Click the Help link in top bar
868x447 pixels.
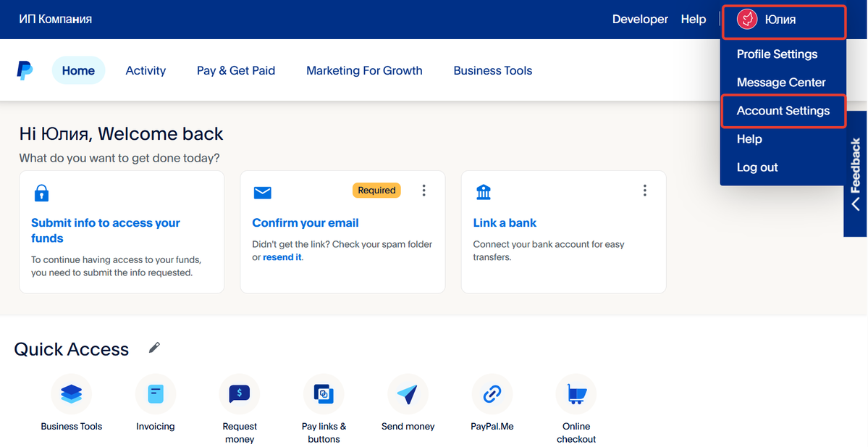coord(694,20)
